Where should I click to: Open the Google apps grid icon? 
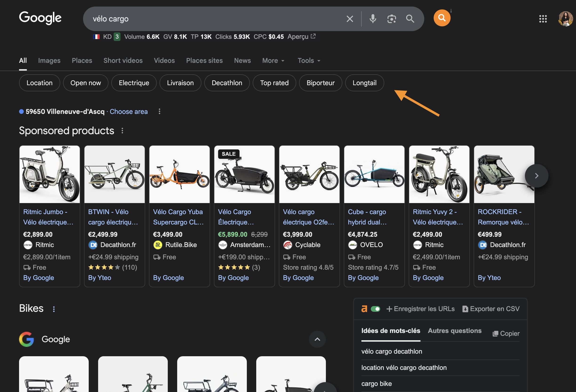coord(543,19)
